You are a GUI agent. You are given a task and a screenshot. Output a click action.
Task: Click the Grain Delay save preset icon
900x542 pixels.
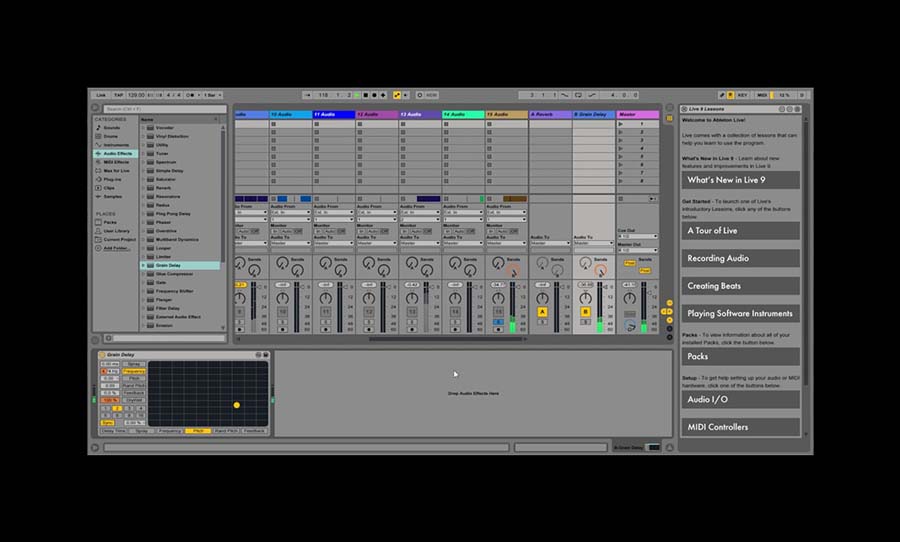click(x=266, y=355)
